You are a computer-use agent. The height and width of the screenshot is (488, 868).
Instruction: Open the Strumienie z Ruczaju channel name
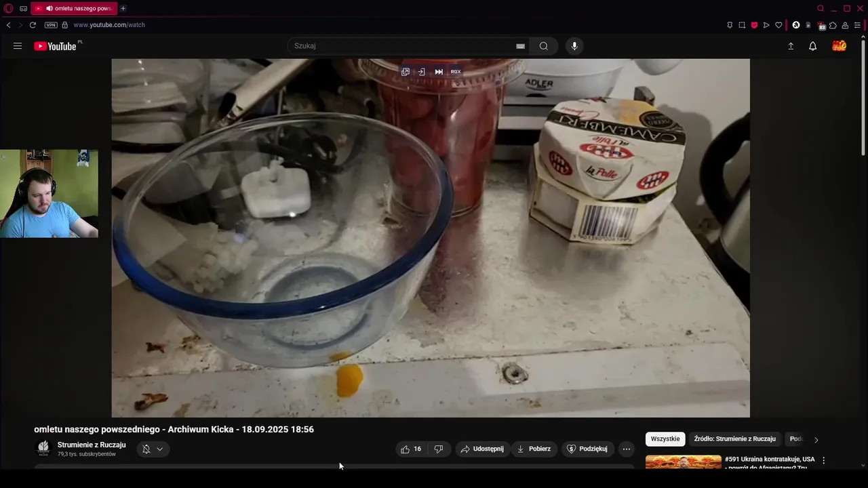coord(92,445)
